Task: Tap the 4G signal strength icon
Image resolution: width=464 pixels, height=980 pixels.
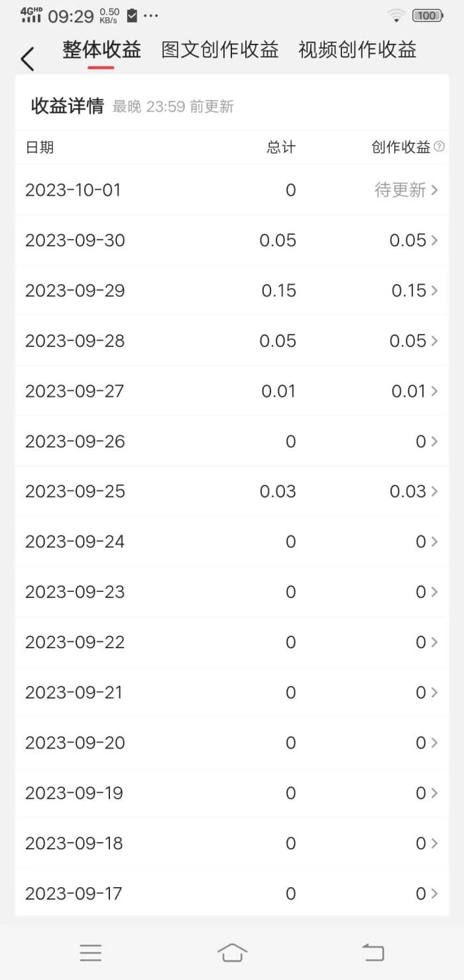Action: (31, 15)
